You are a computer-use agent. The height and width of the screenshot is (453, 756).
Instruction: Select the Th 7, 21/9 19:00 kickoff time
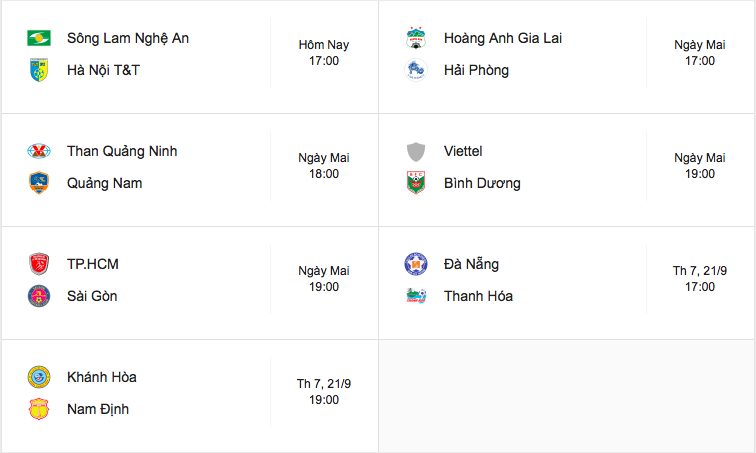click(x=324, y=392)
